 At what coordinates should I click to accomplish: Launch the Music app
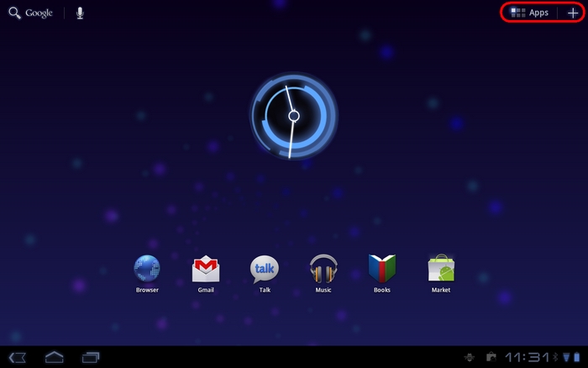pyautogui.click(x=323, y=273)
